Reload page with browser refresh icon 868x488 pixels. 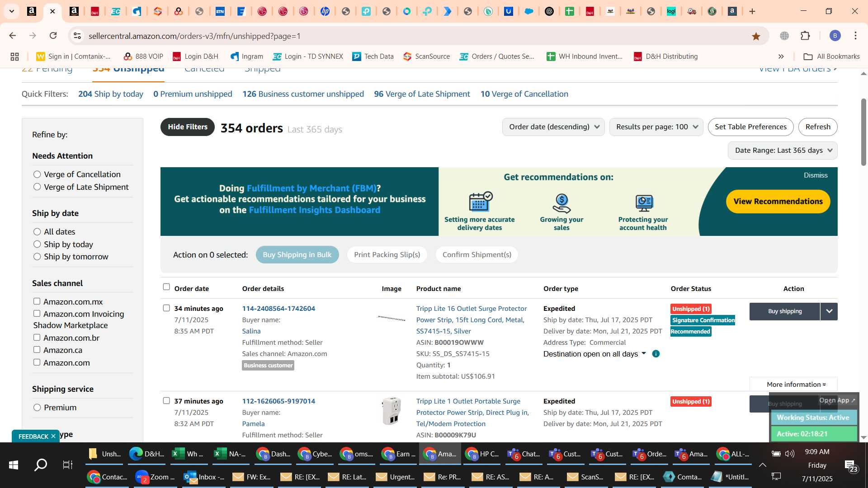point(53,36)
